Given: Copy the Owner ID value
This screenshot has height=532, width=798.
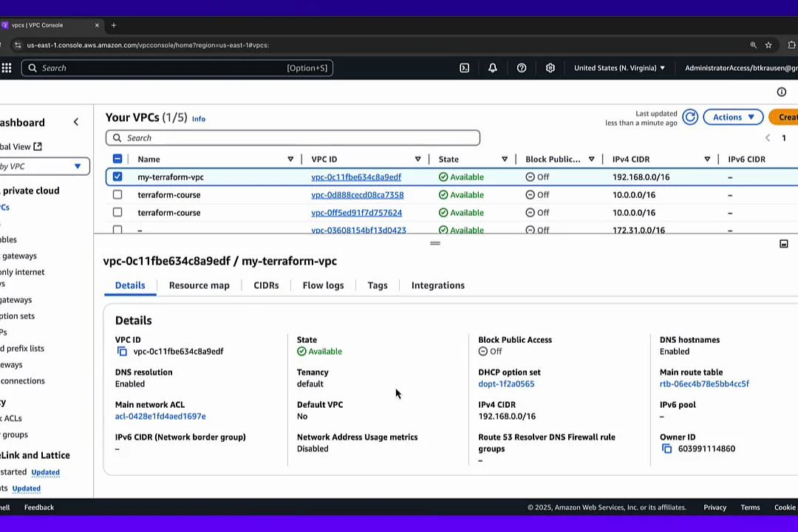Looking at the screenshot, I should 666,449.
